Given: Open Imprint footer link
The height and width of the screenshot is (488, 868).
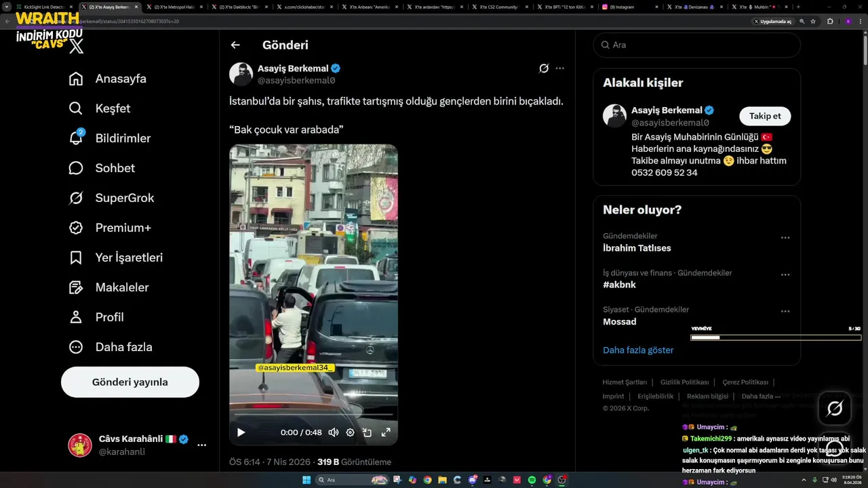Looking at the screenshot, I should coord(613,396).
